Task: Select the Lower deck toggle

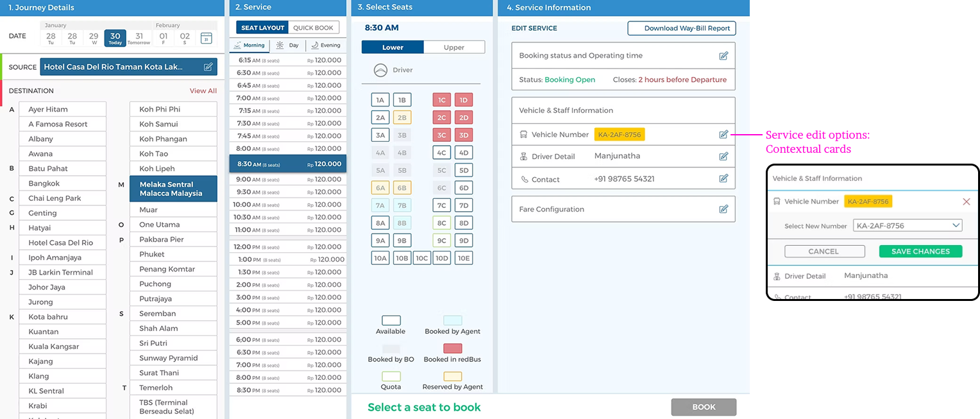Action: 393,47
